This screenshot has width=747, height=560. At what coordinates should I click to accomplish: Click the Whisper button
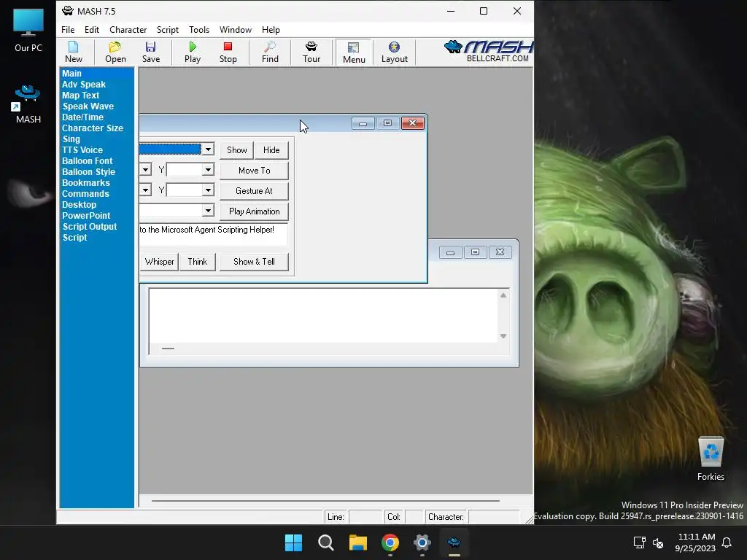pos(159,262)
